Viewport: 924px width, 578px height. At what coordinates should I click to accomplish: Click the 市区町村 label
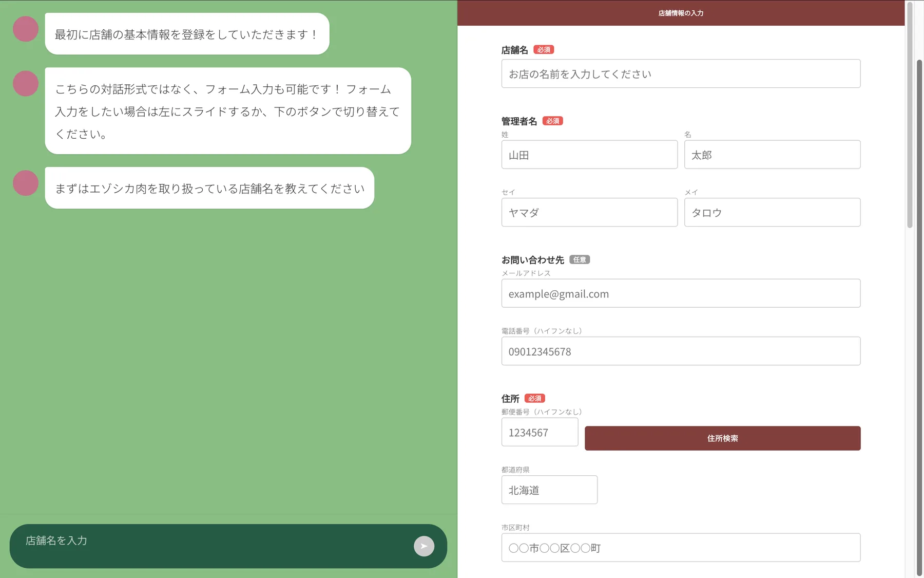click(x=515, y=528)
